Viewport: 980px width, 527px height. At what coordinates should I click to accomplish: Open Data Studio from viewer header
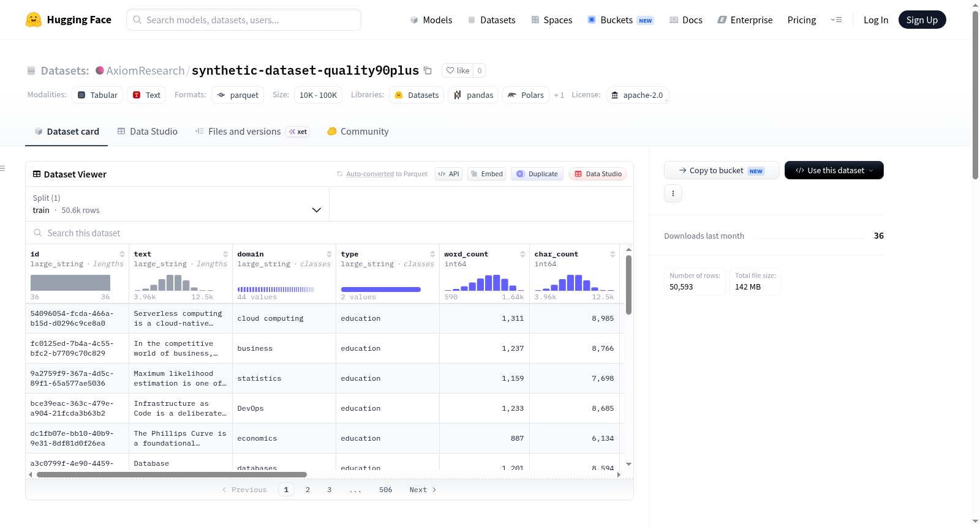click(x=598, y=174)
